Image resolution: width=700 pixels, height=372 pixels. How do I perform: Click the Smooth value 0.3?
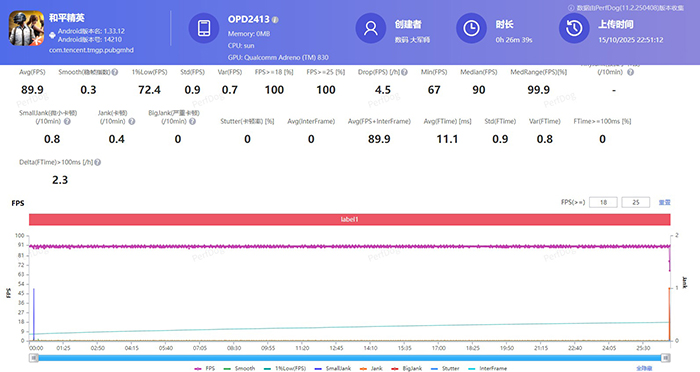point(88,90)
